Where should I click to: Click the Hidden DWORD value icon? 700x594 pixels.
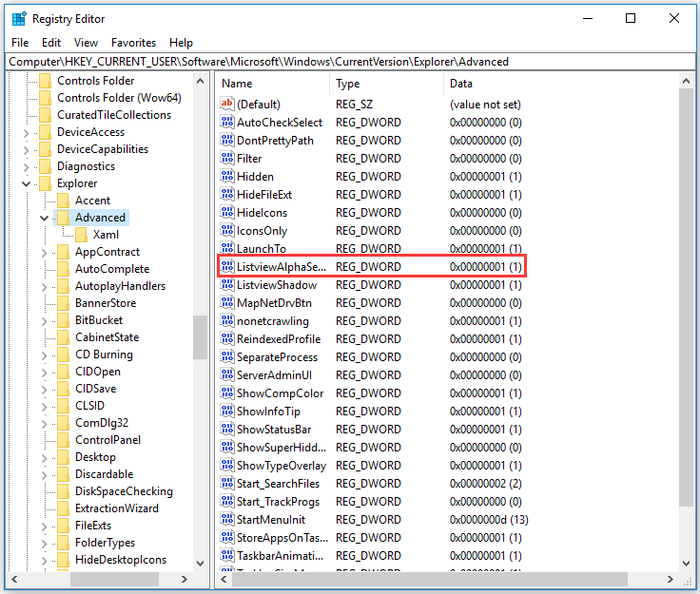(226, 176)
